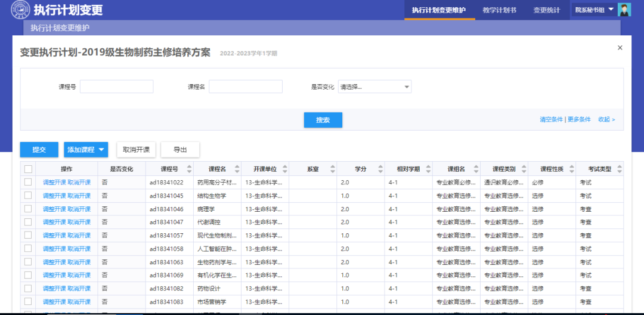Sort by 课程号 column sort icon
This screenshot has width=644, height=315.
pyautogui.click(x=190, y=169)
